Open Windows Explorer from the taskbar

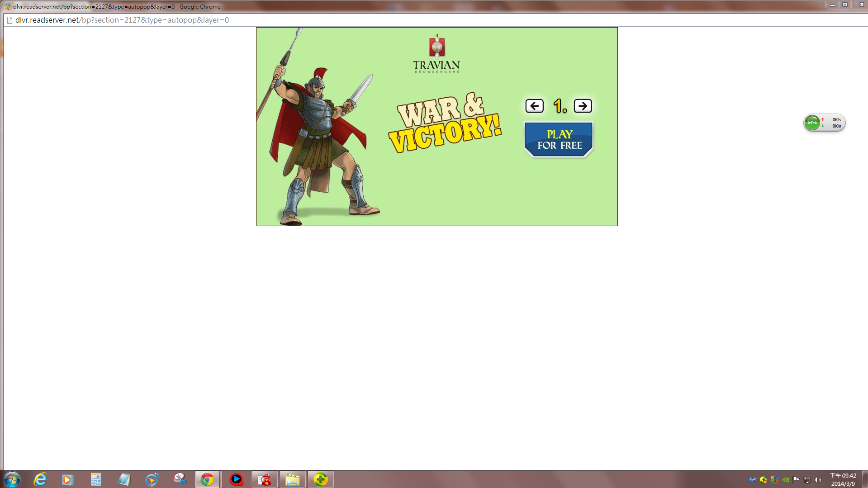[293, 479]
